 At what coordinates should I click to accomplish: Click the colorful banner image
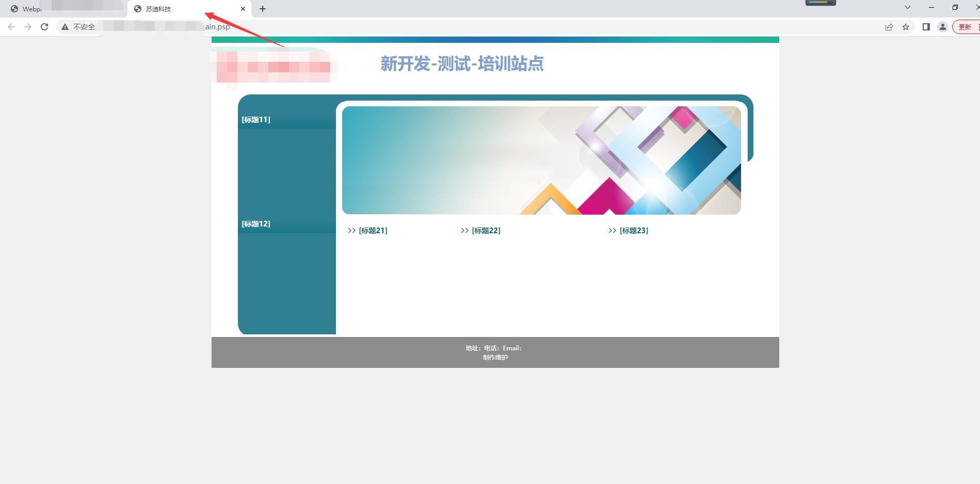point(541,160)
